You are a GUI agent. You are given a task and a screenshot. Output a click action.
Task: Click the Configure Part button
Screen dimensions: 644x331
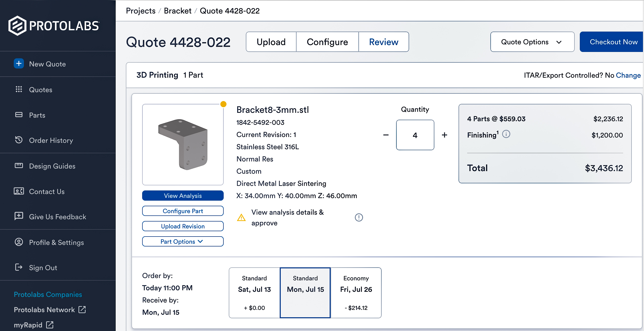coord(183,211)
